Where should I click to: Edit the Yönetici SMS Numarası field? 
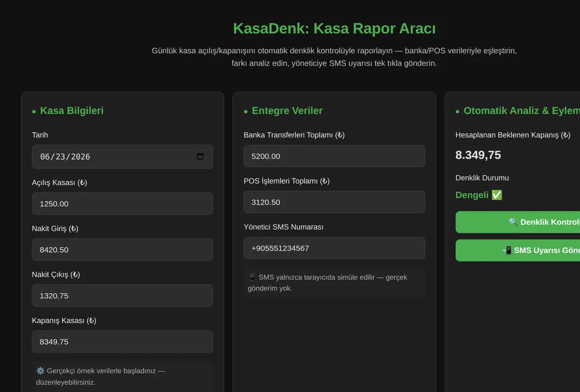[x=334, y=248]
